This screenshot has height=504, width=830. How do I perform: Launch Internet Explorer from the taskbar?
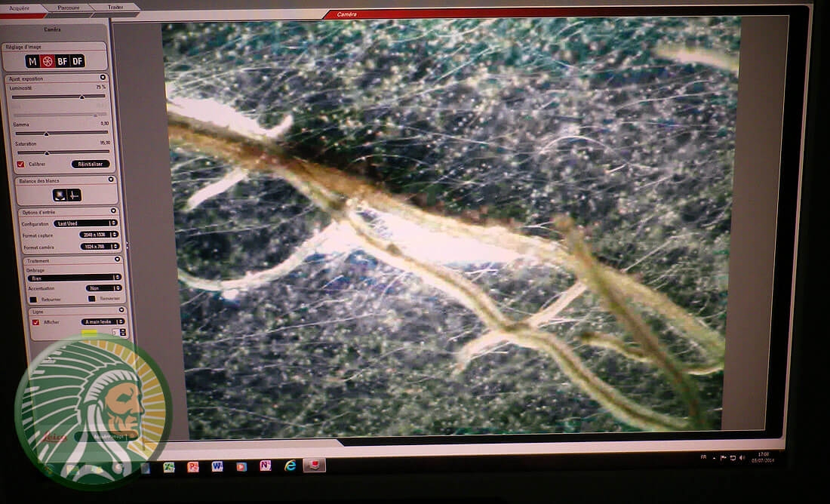pos(290,466)
